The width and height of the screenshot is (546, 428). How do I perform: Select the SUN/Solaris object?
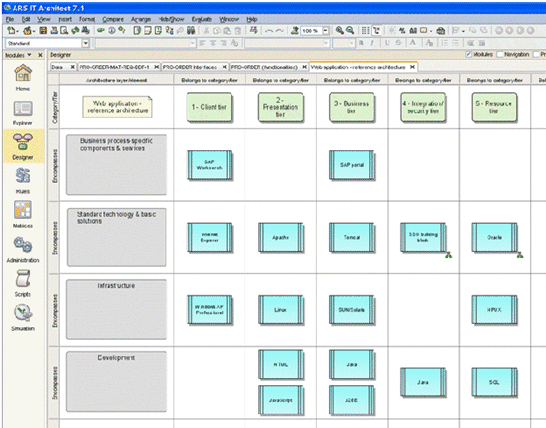pyautogui.click(x=352, y=310)
